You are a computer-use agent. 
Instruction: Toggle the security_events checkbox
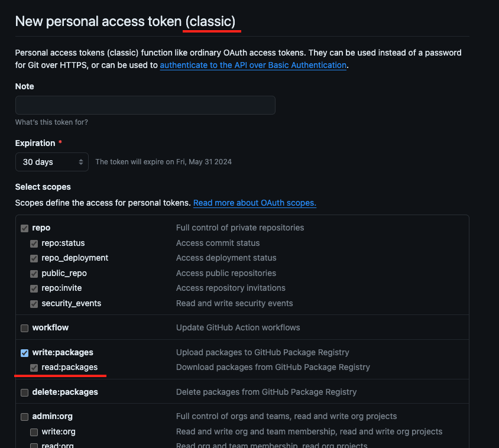34,304
